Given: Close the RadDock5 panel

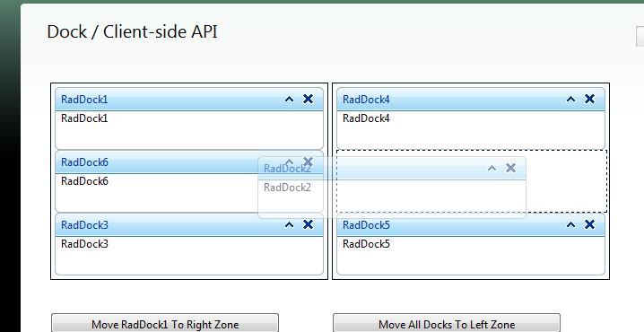Looking at the screenshot, I should click(590, 224).
